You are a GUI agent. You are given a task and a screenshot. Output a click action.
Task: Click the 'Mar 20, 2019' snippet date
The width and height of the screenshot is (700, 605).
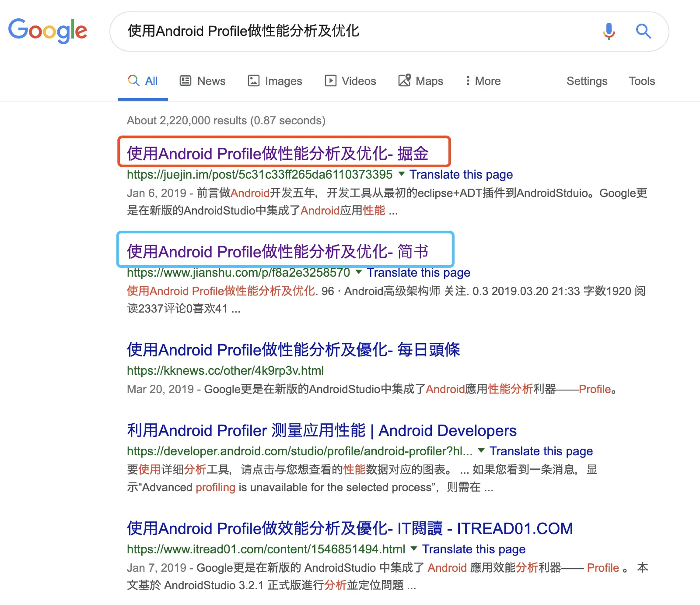point(160,389)
